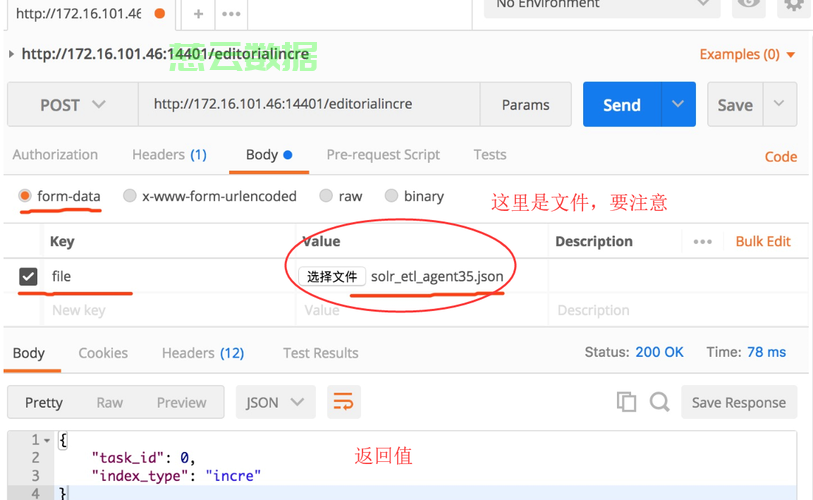Screen dimensions: 813x500
Task: Click the request URL input field
Action: click(309, 104)
